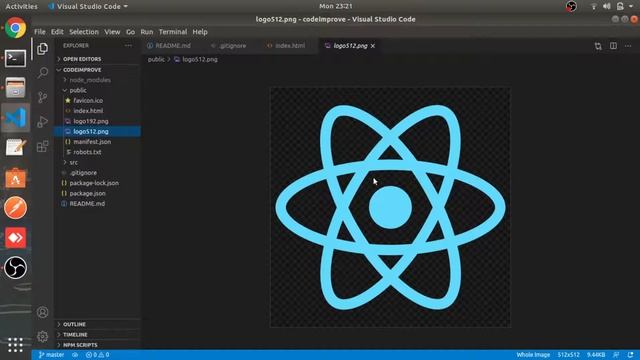Screen dimensions: 640x360
Task: Open the Selection menu
Action: tap(84, 32)
